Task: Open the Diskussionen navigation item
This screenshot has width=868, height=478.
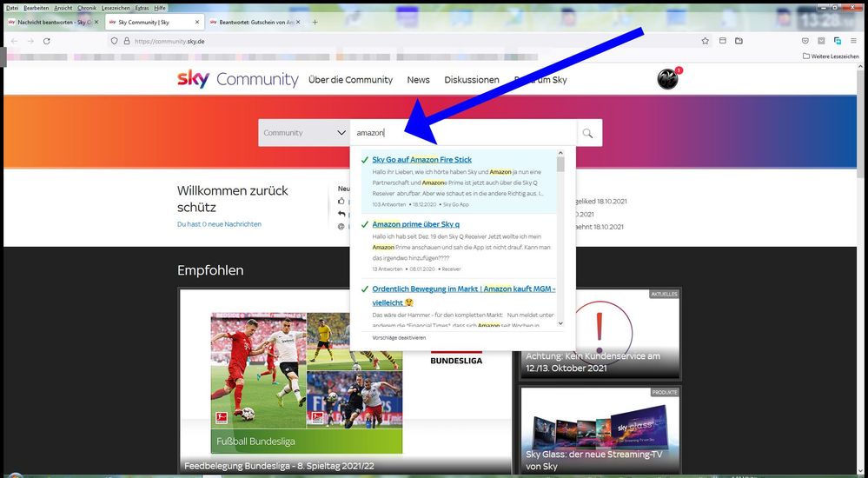Action: [x=472, y=80]
